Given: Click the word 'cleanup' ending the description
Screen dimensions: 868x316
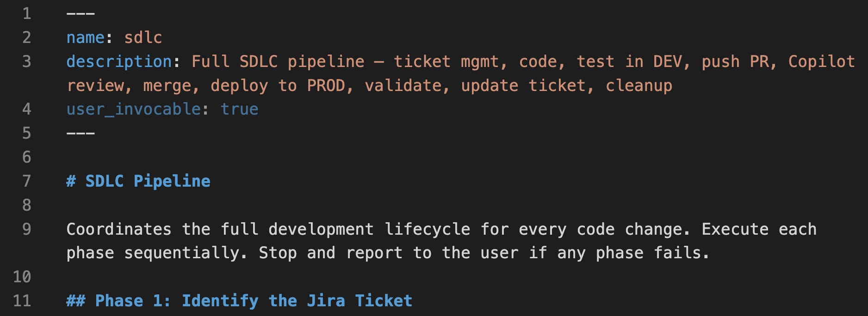Looking at the screenshot, I should click(x=639, y=85).
